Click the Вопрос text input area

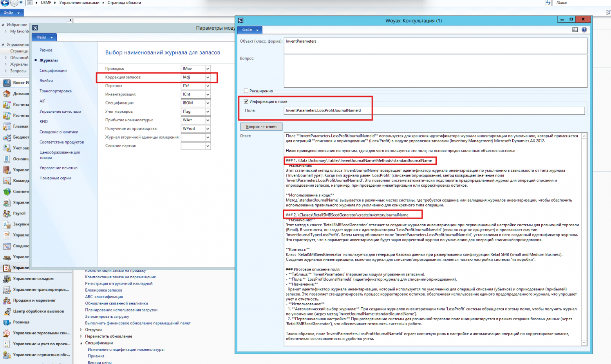coord(435,71)
